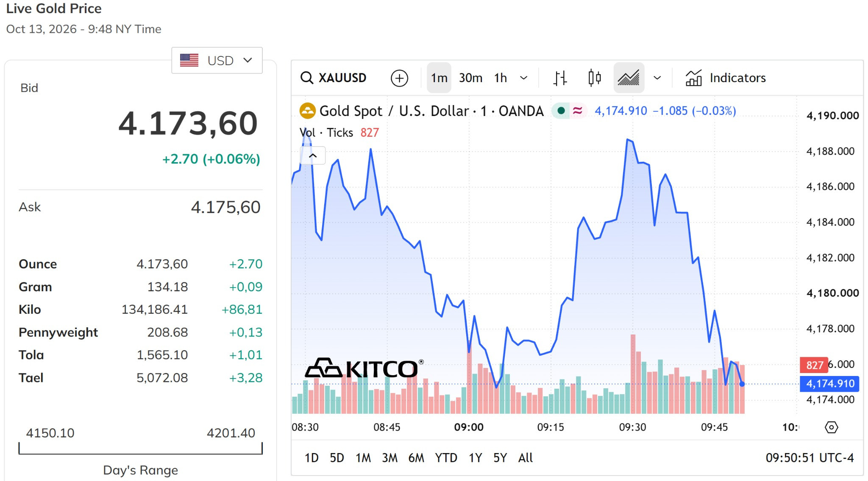Image resolution: width=868 pixels, height=481 pixels.
Task: Click the blue 4,174.910 price label
Action: 829,384
